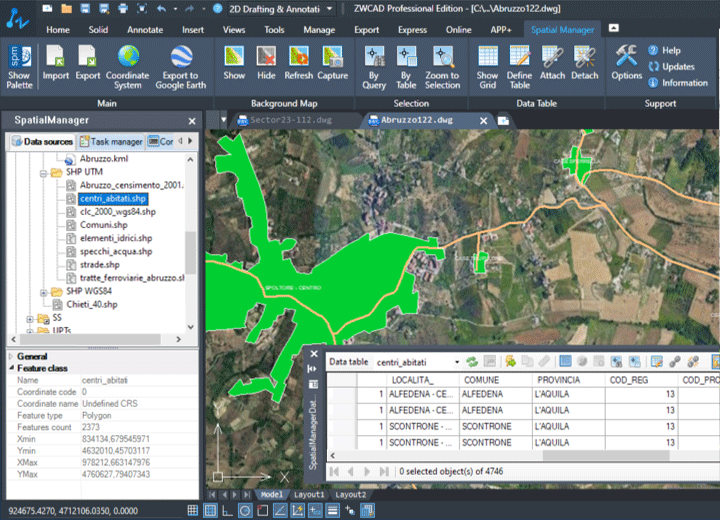Open the centri_abitati data table dropdown
This screenshot has height=520, width=720.
(457, 362)
